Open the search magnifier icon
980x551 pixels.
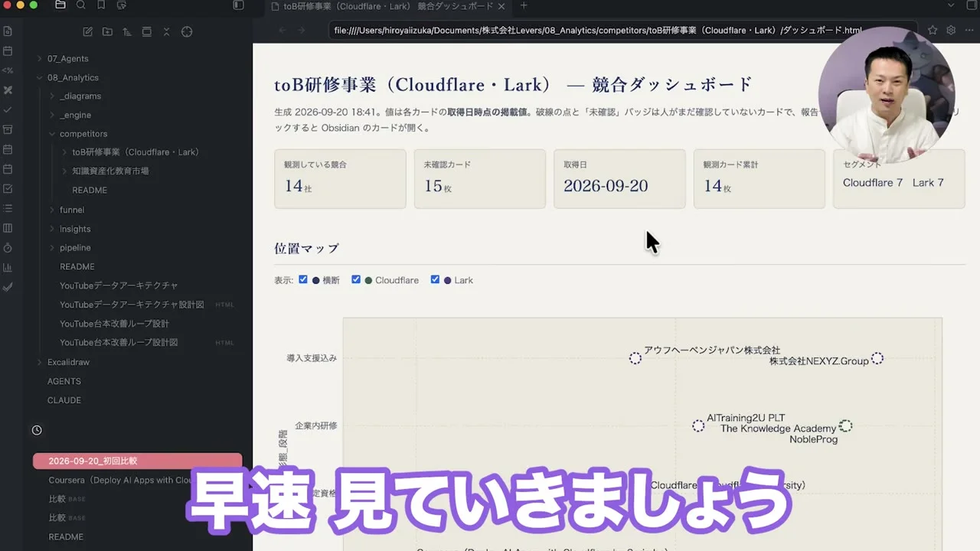[81, 5]
